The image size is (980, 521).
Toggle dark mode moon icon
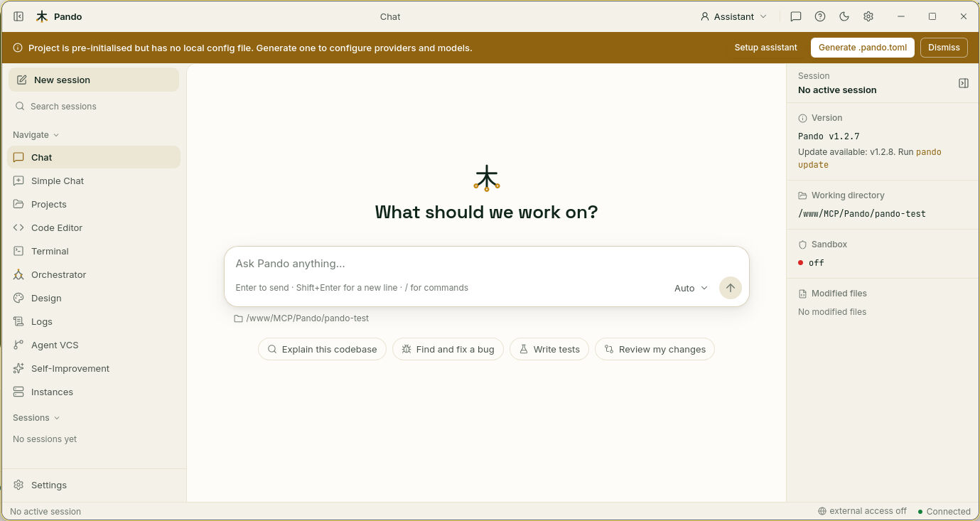coord(844,16)
